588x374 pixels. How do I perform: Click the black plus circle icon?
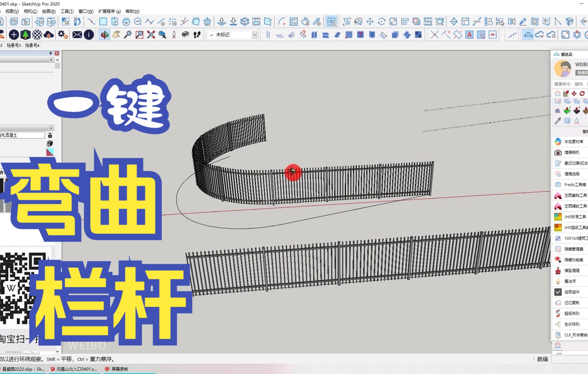pos(14,34)
